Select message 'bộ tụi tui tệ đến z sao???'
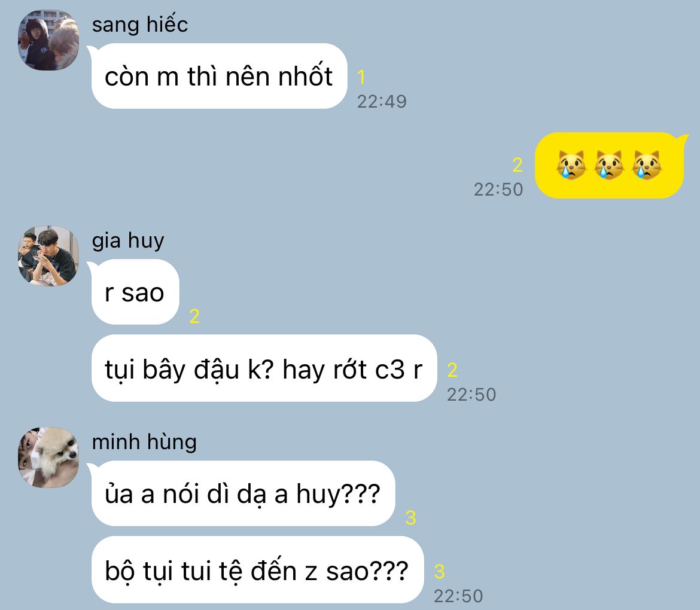This screenshot has height=610, width=700. click(257, 570)
